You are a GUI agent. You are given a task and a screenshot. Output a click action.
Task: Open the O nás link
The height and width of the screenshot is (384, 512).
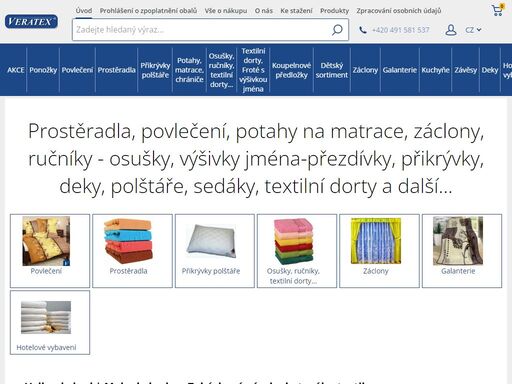[264, 11]
